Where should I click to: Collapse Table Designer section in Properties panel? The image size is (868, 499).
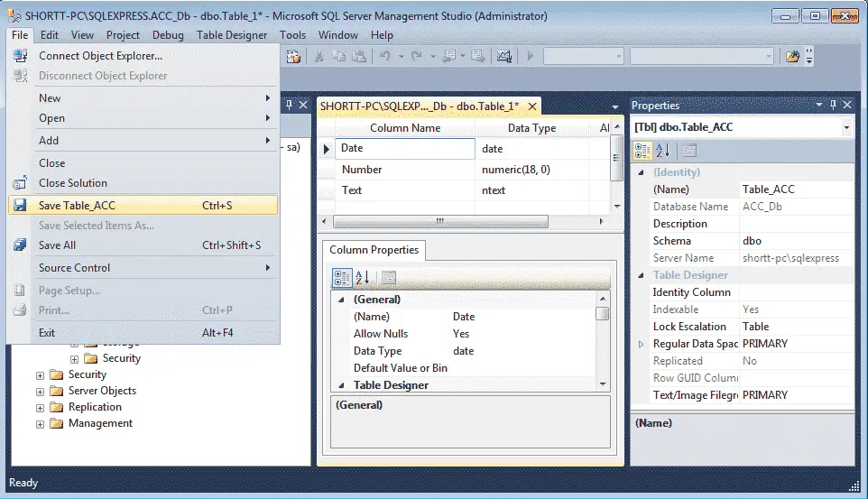pyautogui.click(x=641, y=275)
